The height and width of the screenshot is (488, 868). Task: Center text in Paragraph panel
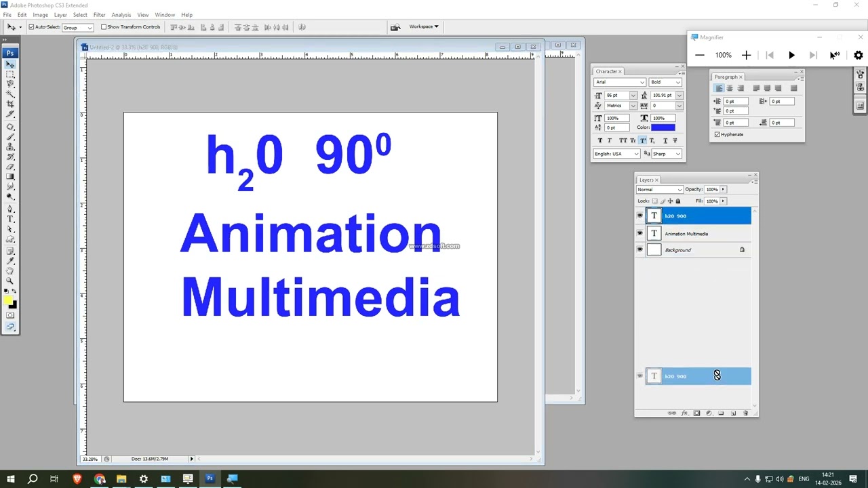(730, 87)
